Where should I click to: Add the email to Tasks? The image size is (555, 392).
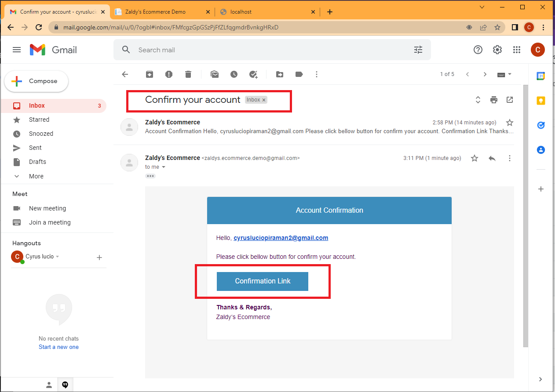253,74
